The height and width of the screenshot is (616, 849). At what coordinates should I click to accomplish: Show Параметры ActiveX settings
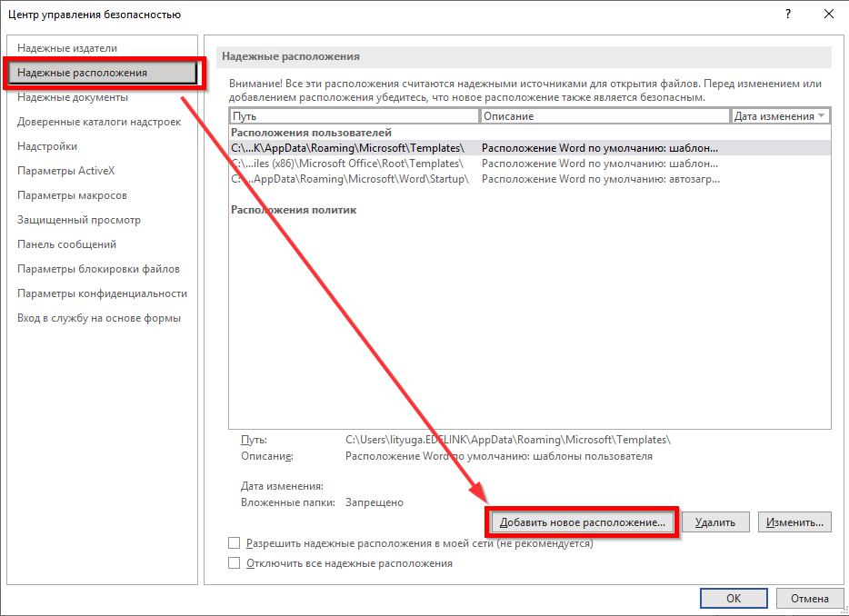[x=65, y=171]
